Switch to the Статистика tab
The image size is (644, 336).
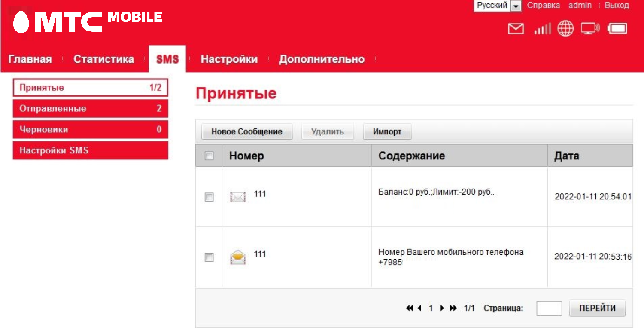click(103, 59)
